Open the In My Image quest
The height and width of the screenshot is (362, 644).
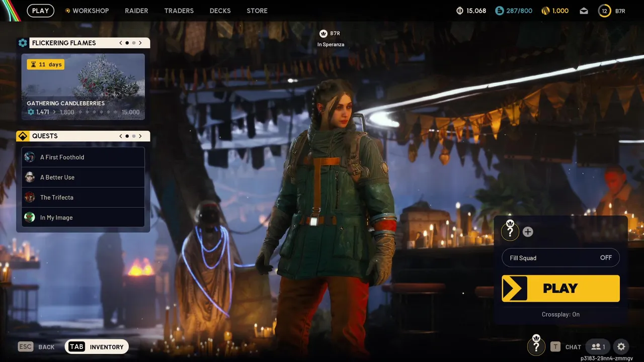(83, 217)
